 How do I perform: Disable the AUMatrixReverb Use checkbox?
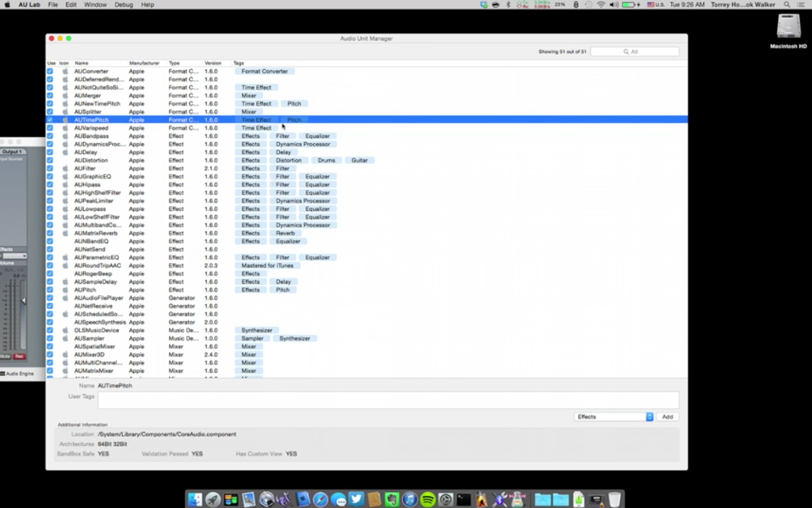50,233
